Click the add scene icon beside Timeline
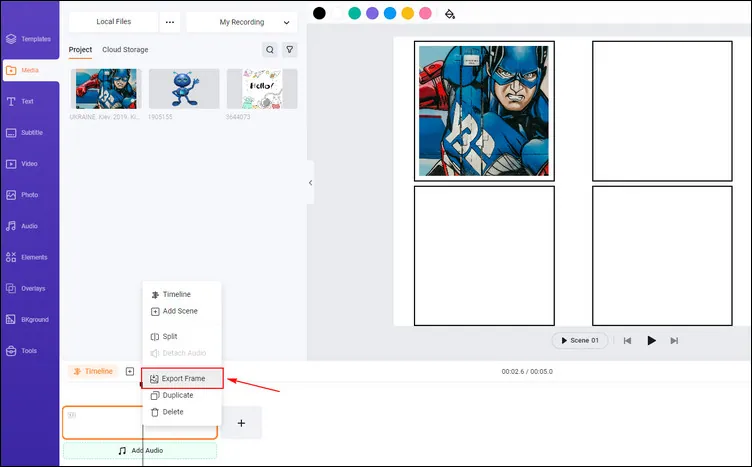Screen dimensions: 752x467 tap(130, 372)
